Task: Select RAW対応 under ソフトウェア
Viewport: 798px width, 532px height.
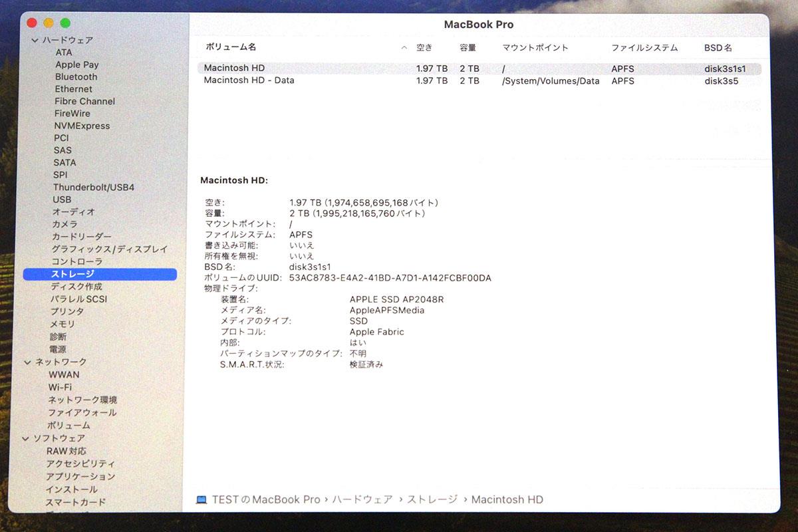Action: pos(66,452)
